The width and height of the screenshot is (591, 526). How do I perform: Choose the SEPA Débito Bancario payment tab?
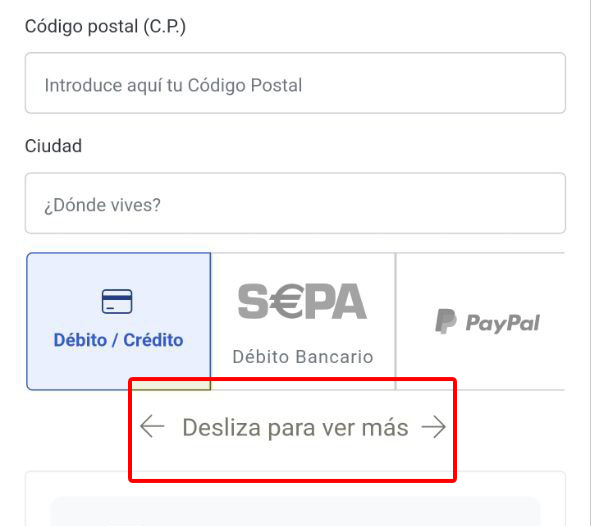[303, 321]
